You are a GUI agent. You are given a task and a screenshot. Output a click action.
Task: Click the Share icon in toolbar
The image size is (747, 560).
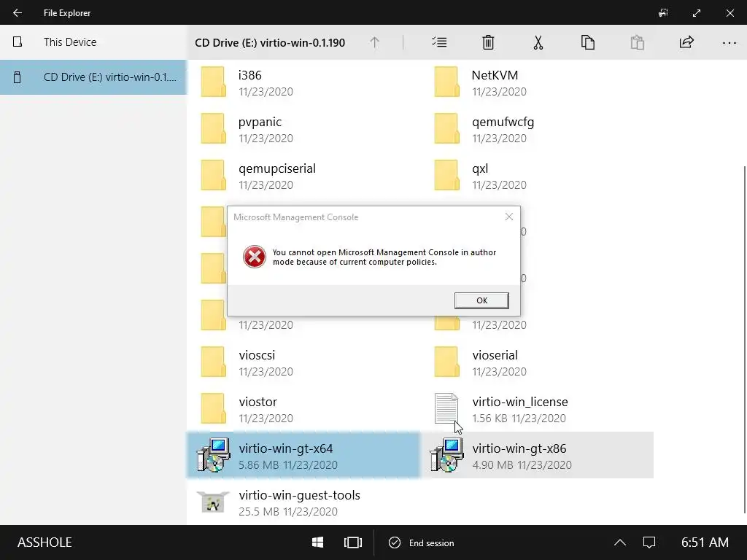(686, 42)
